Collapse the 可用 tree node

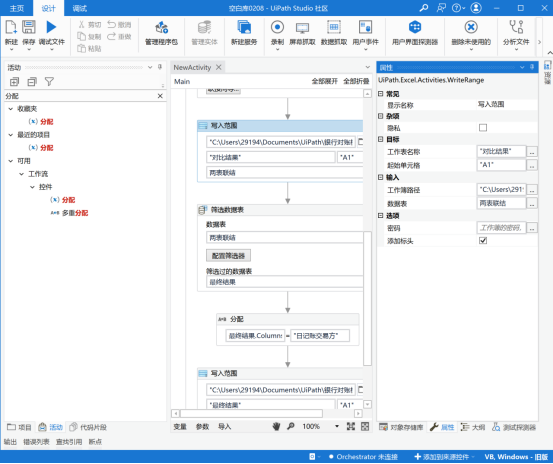[x=11, y=161]
